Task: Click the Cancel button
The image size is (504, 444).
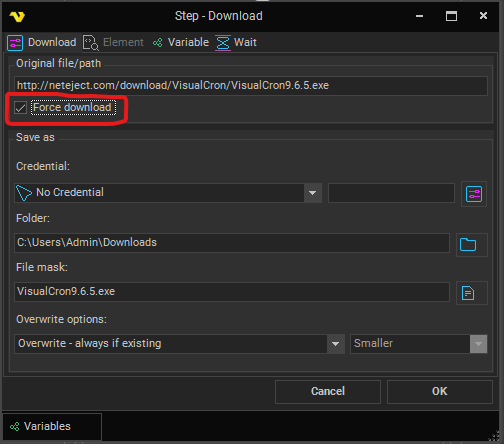Action: [x=328, y=392]
